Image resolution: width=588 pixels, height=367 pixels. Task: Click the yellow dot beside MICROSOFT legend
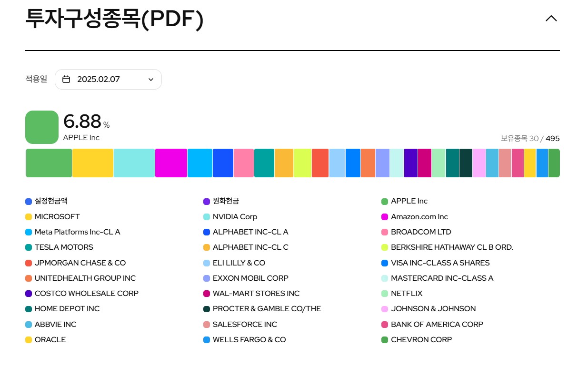[x=29, y=217]
